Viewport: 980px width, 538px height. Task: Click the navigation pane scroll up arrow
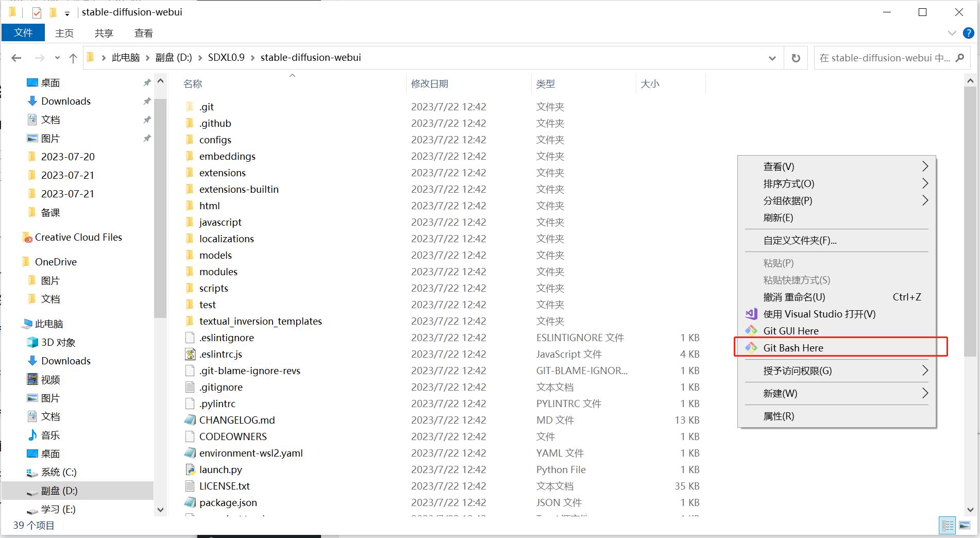[x=160, y=81]
